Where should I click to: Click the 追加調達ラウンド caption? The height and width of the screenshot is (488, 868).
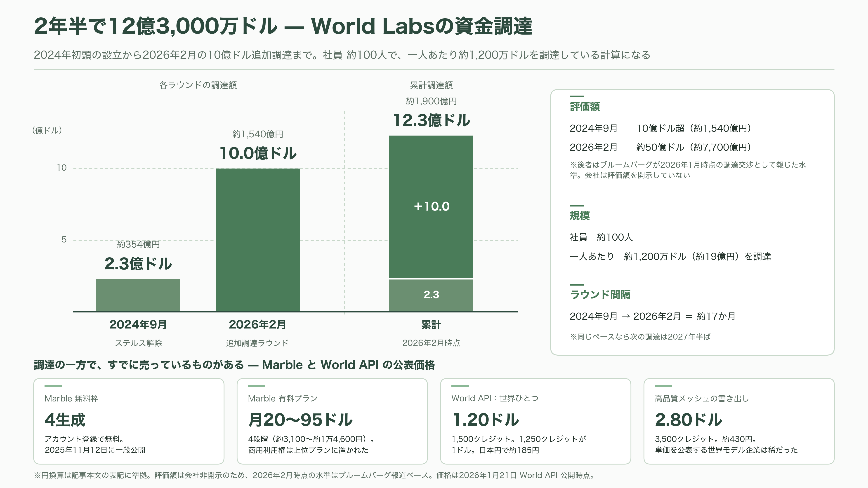[x=257, y=343]
